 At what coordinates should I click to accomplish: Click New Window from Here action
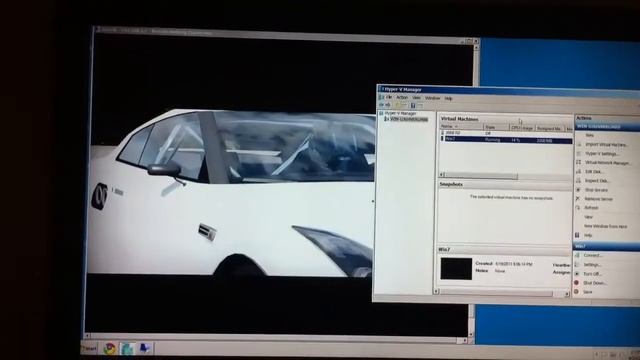click(606, 226)
